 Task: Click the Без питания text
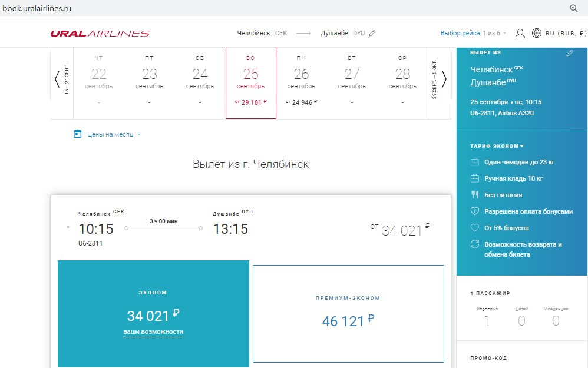pos(503,195)
